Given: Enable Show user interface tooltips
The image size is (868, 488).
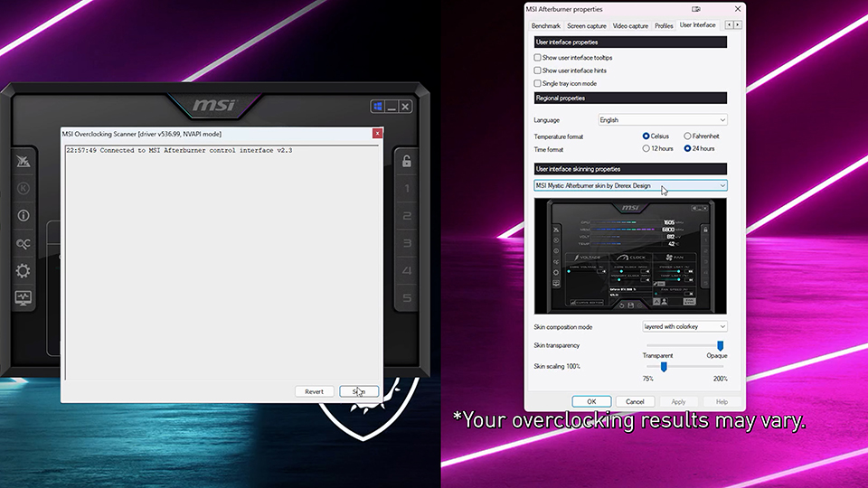Looking at the screenshot, I should click(538, 58).
